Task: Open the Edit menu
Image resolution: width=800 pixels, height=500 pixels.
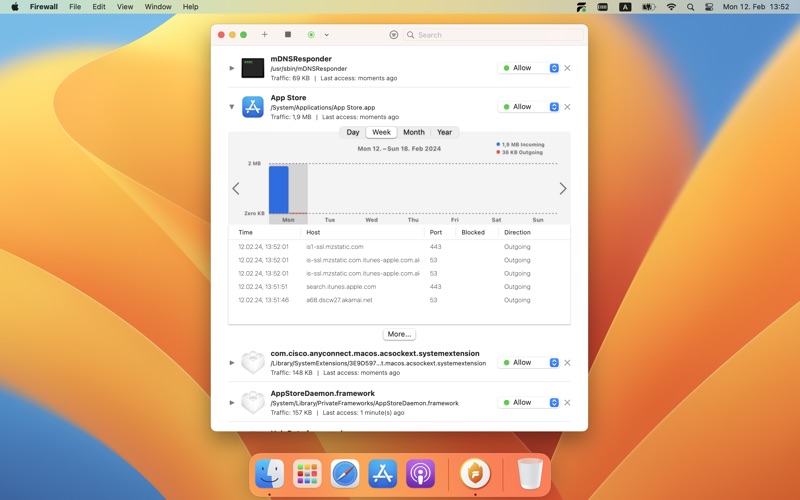Action: pyautogui.click(x=99, y=7)
